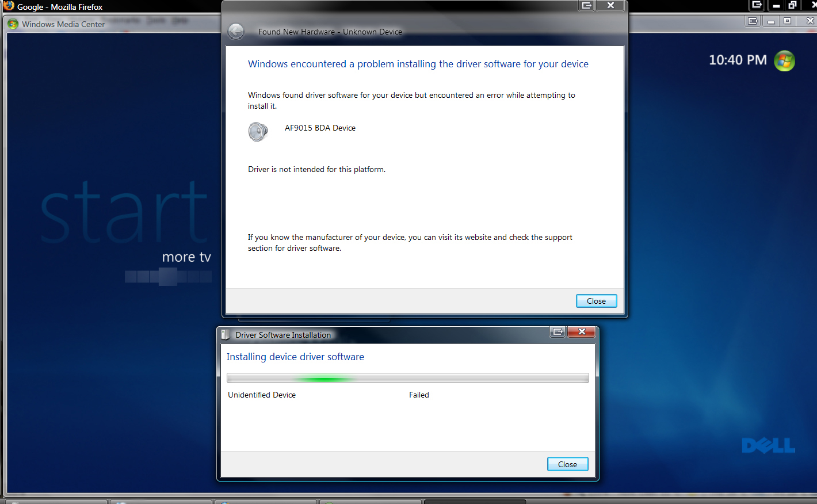This screenshot has width=817, height=504.
Task: Click move-window arrow button on Firefox title bar
Action: coord(757,5)
